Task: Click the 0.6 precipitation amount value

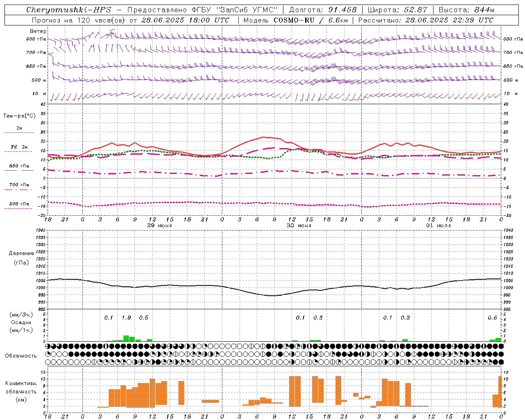Action: [x=492, y=318]
